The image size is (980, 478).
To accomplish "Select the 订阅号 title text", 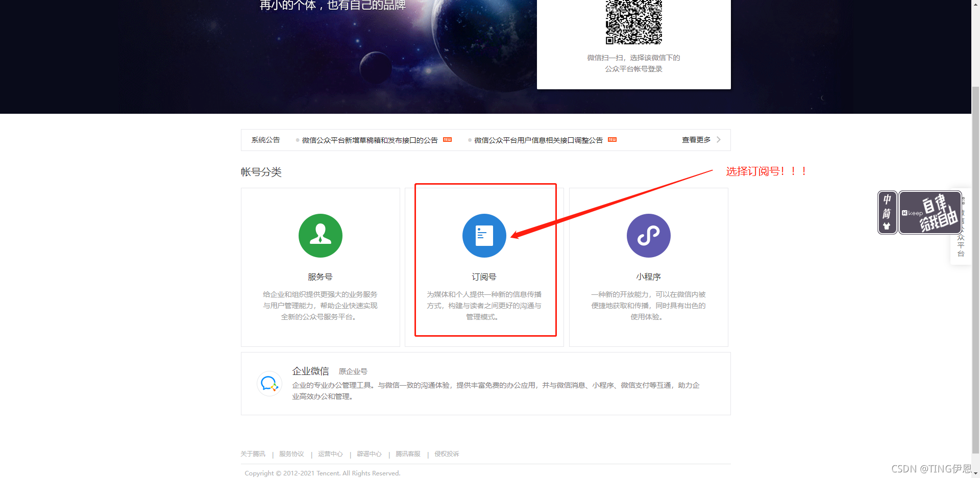I will (x=484, y=277).
